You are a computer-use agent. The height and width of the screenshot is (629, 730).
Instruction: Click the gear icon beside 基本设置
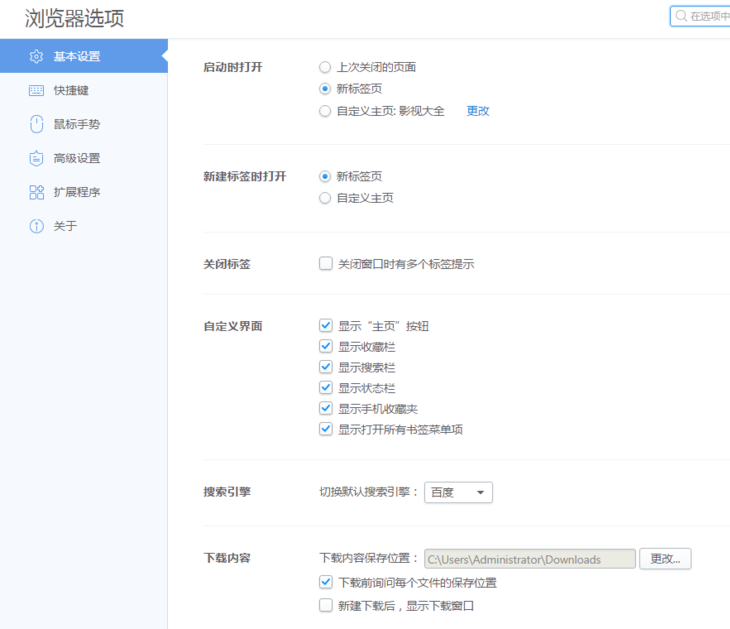(36, 56)
